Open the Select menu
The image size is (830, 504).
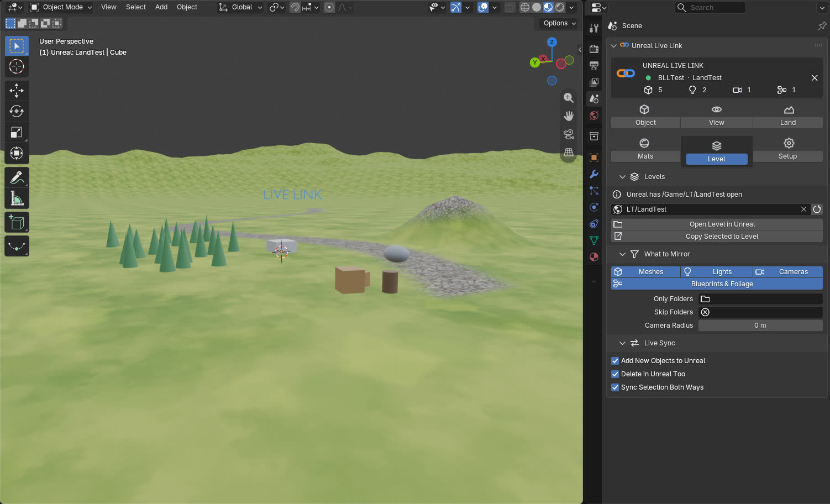point(136,7)
